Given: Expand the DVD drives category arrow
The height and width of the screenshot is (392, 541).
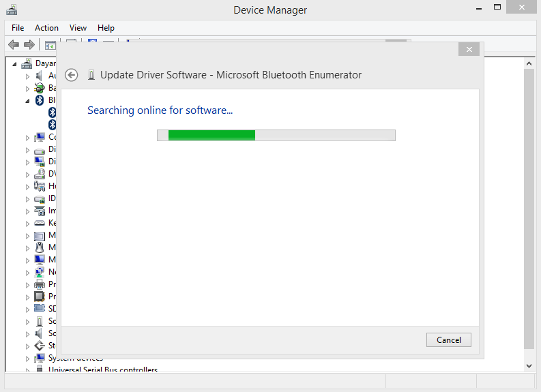Looking at the screenshot, I should (27, 175).
